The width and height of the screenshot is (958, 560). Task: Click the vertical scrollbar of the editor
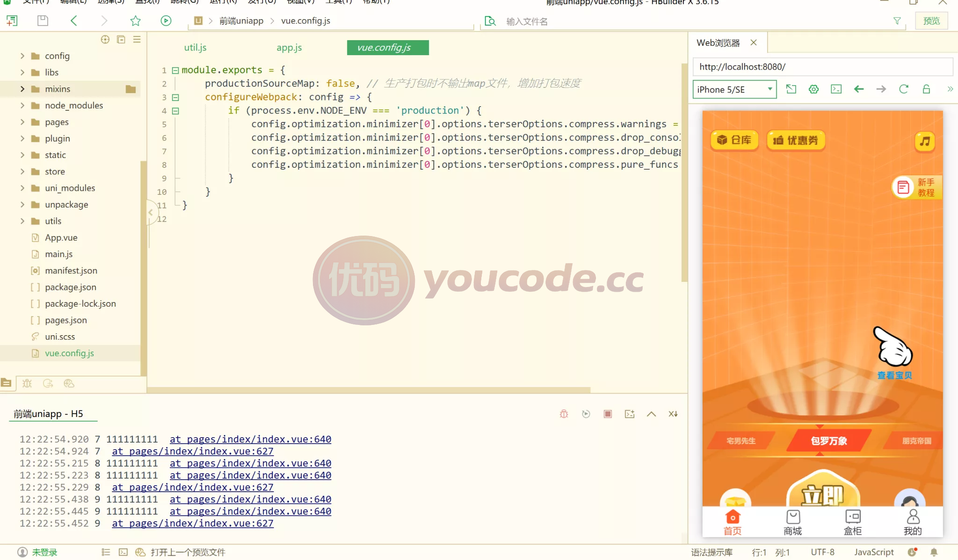[684, 173]
